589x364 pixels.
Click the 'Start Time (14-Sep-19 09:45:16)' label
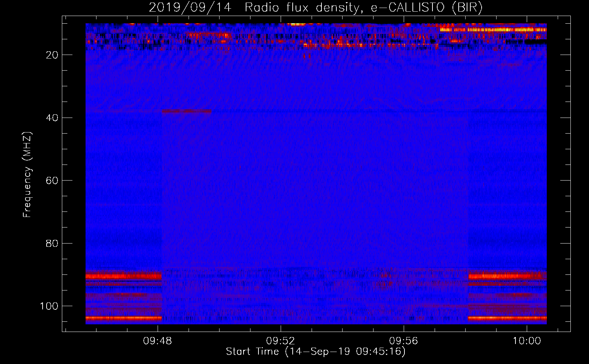coord(316,352)
